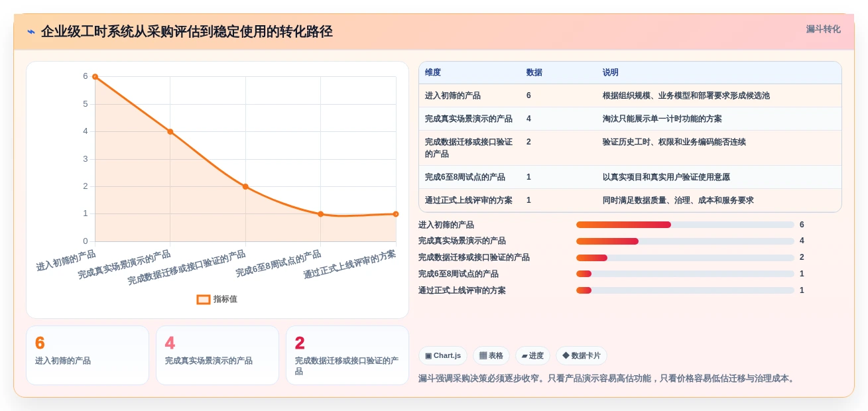The image size is (868, 411).
Task: Click description 淘汰只能展示单一计时功能的方案
Action: (662, 119)
